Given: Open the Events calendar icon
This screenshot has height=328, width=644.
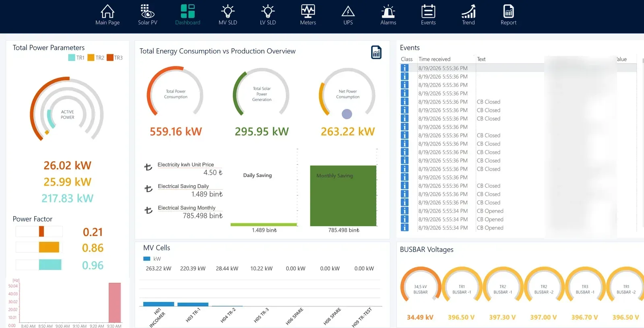Looking at the screenshot, I should pyautogui.click(x=428, y=11).
